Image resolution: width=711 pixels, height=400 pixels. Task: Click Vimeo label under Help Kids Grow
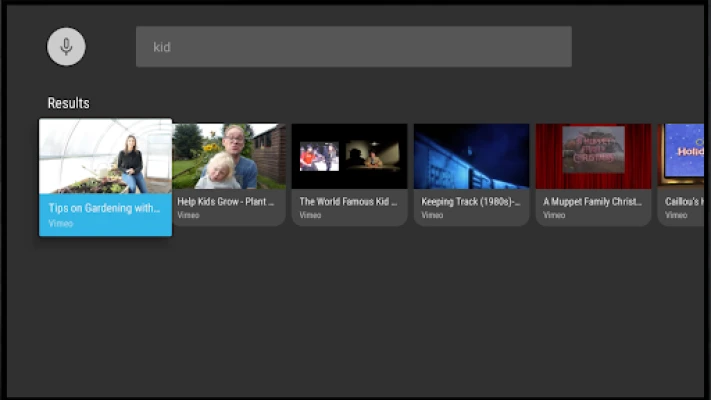pyautogui.click(x=188, y=215)
